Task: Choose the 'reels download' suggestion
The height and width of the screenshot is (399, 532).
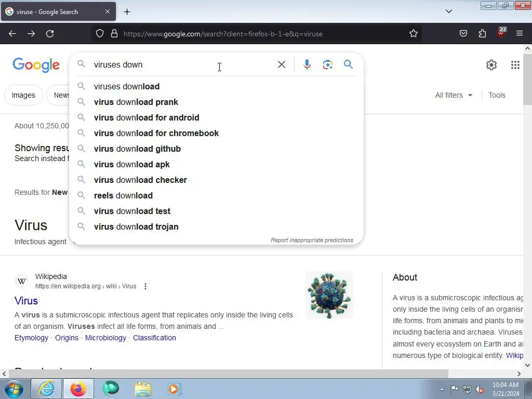Action: (x=217, y=196)
